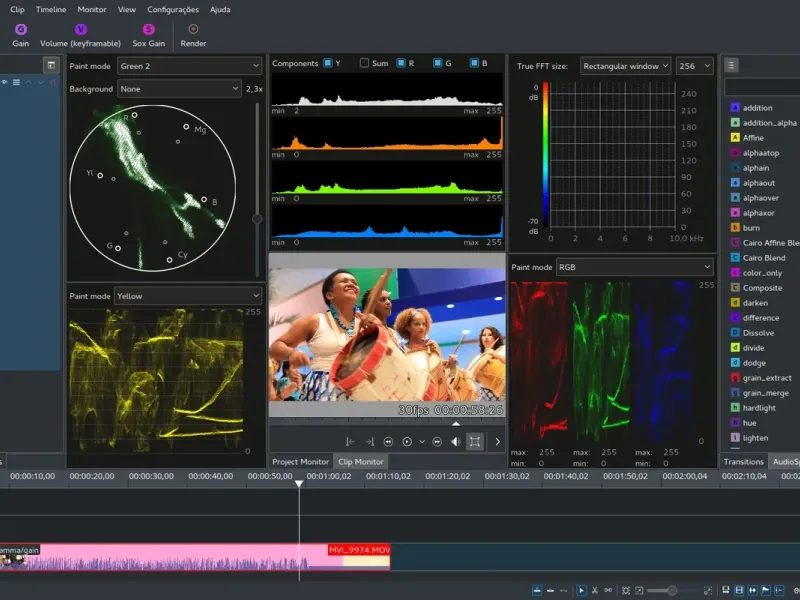Toggle the R component checkbox
Viewport: 800px width, 600px height.
pos(400,63)
